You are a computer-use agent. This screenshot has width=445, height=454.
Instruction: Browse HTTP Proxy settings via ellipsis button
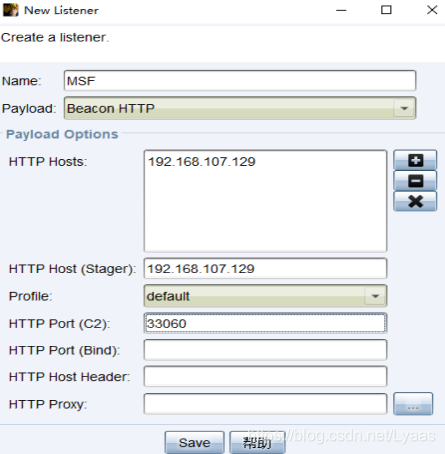click(413, 404)
